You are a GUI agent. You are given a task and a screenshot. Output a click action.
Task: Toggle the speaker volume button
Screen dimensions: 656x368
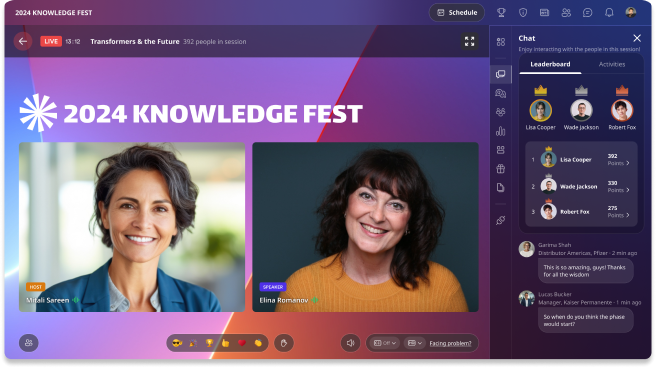[350, 343]
